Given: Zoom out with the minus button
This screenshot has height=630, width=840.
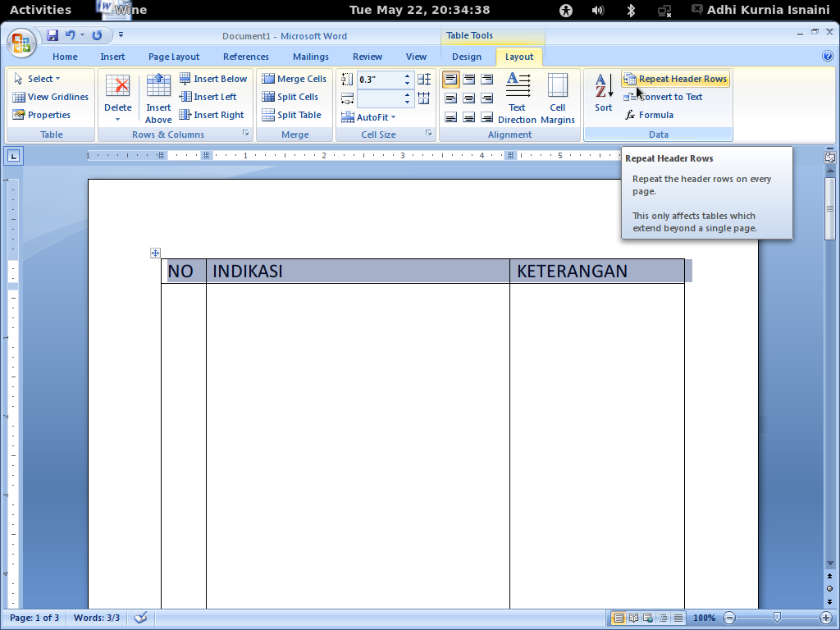Looking at the screenshot, I should coord(729,618).
